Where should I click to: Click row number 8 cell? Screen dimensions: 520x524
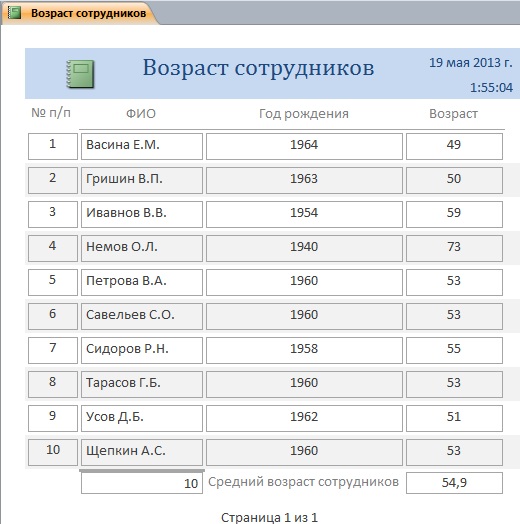53,384
